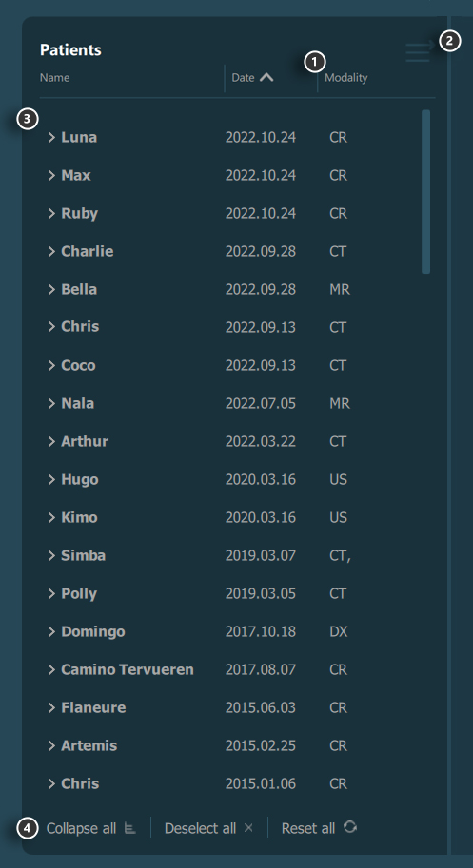This screenshot has width=473, height=868.
Task: Click the Reset all refresh icon
Action: pos(350,827)
